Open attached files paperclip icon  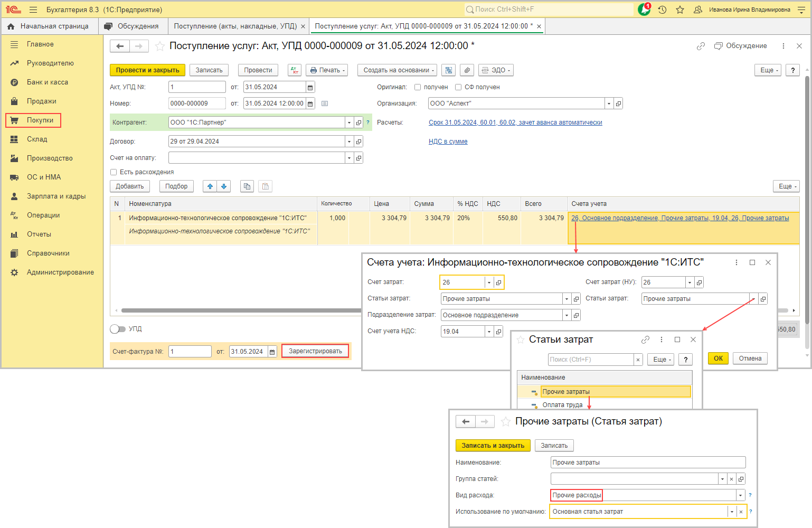click(467, 70)
